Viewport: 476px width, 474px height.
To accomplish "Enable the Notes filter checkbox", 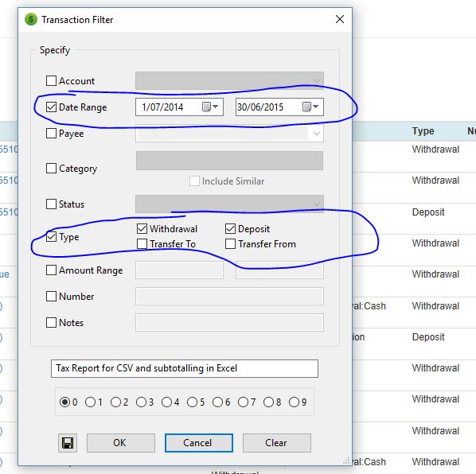I will 51,322.
